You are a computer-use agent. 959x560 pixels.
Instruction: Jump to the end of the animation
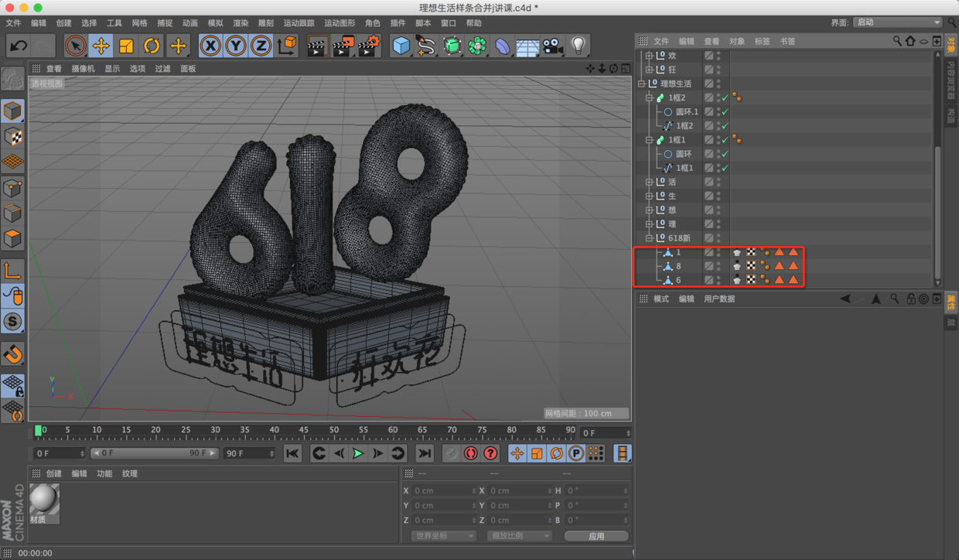[x=424, y=453]
